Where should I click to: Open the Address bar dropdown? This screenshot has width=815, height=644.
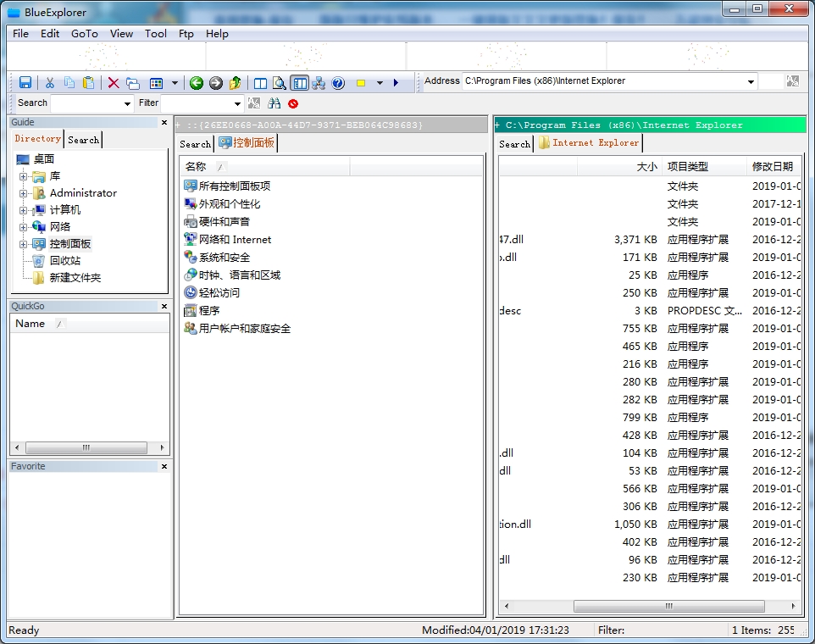[751, 82]
